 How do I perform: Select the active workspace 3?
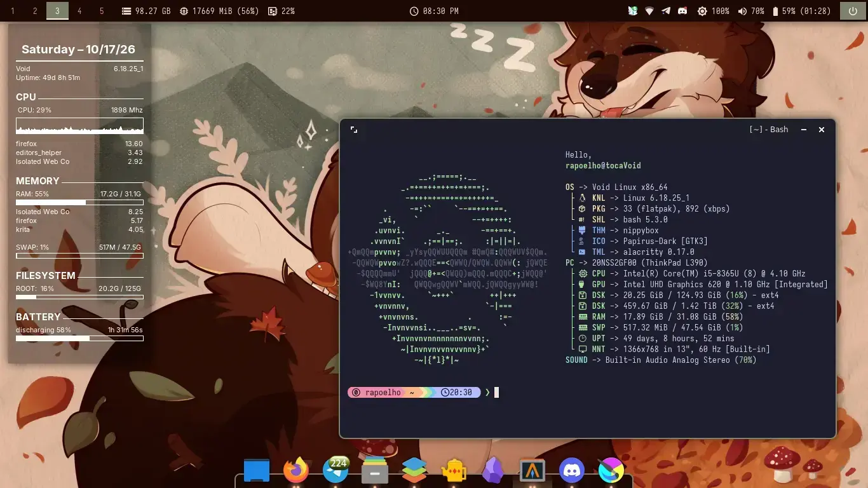pyautogui.click(x=57, y=11)
